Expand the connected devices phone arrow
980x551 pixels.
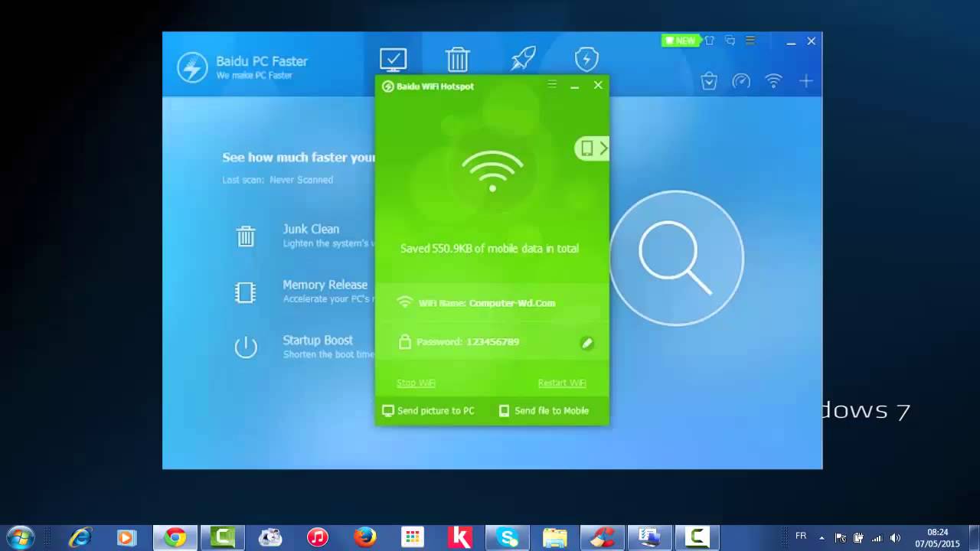click(x=592, y=148)
